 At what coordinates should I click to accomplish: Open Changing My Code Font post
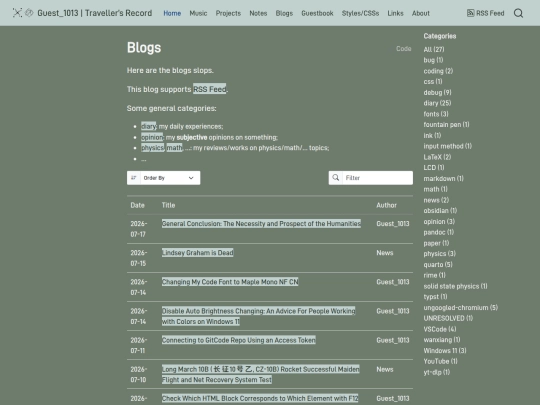[x=230, y=282]
